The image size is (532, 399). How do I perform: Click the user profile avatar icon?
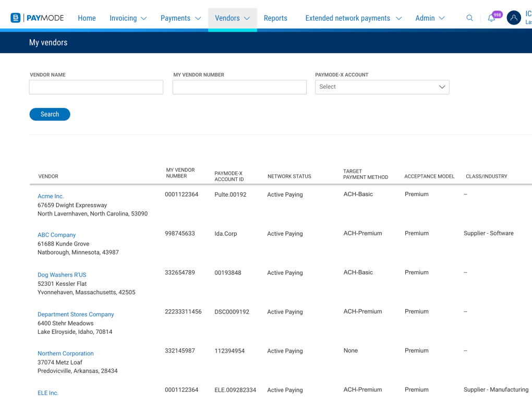(514, 18)
